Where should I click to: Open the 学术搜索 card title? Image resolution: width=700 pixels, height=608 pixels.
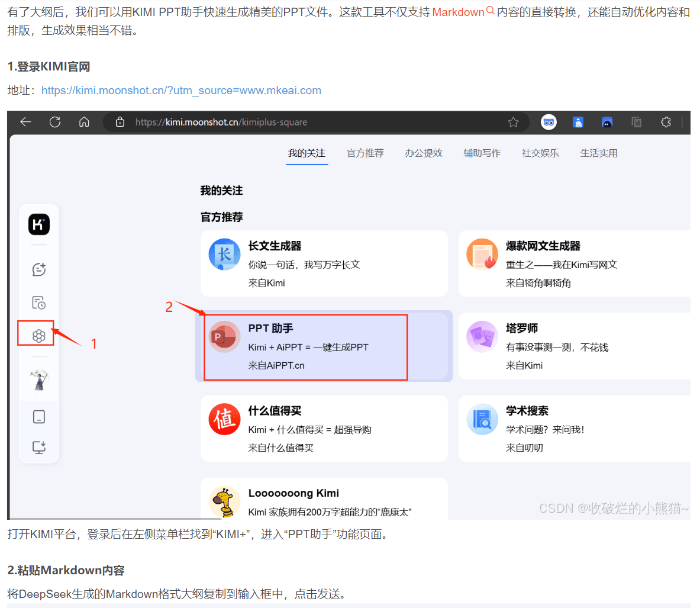(x=527, y=410)
